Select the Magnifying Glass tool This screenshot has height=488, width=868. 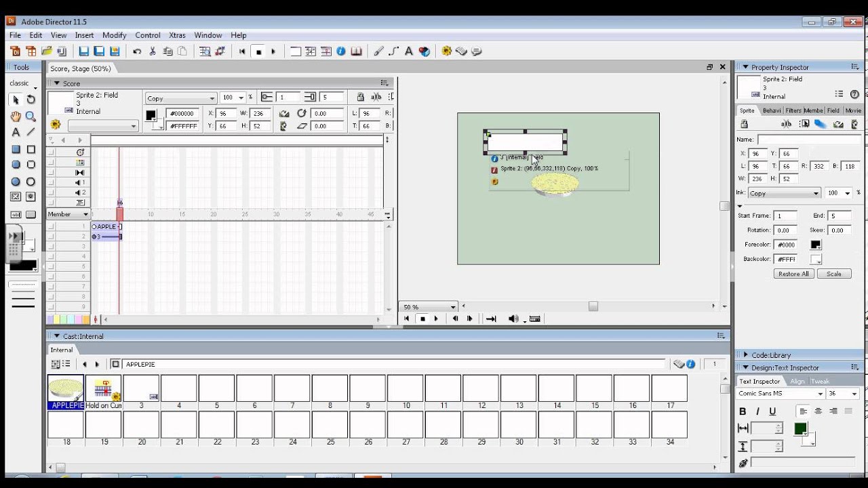point(31,117)
